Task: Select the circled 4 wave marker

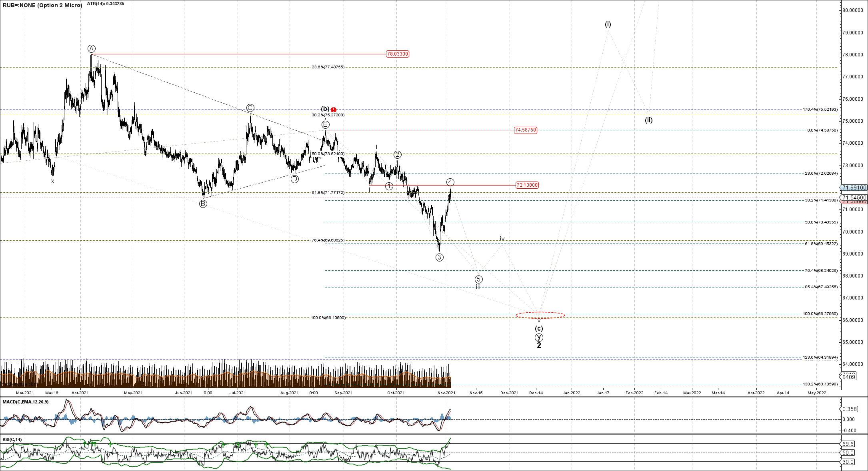Action: [450, 182]
